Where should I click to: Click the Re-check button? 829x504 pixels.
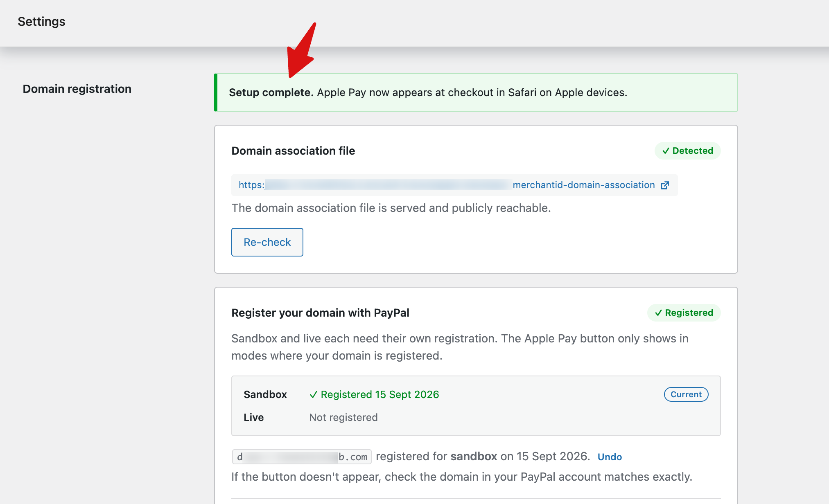[x=267, y=242]
